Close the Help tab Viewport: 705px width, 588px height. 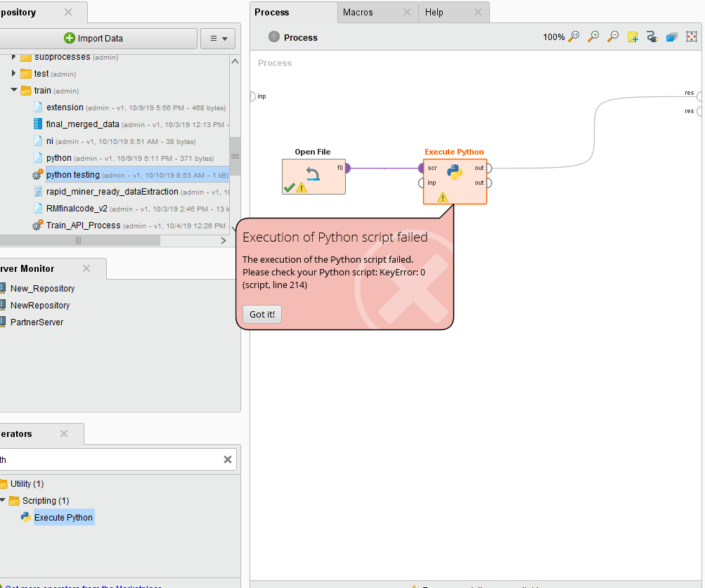pos(478,12)
